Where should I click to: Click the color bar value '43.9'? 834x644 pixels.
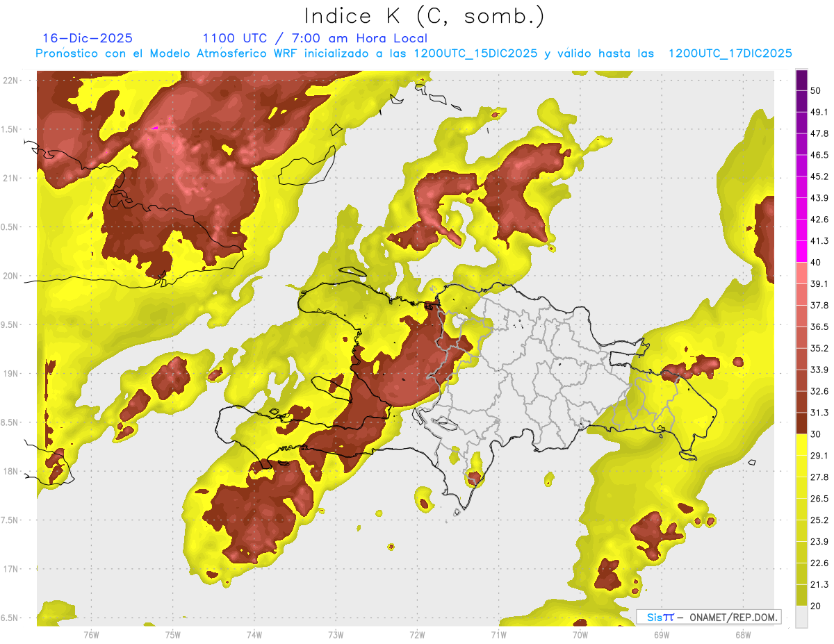[819, 198]
